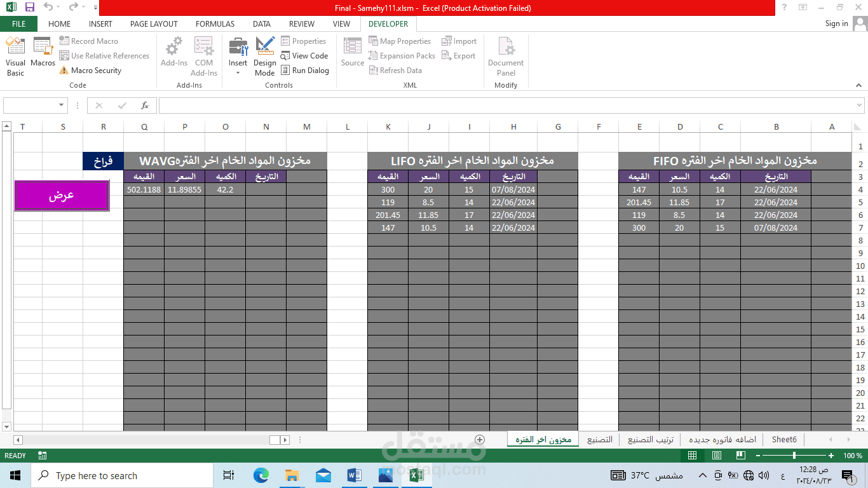Select cell with value 502.1188
The image size is (868, 488).
pos(144,189)
